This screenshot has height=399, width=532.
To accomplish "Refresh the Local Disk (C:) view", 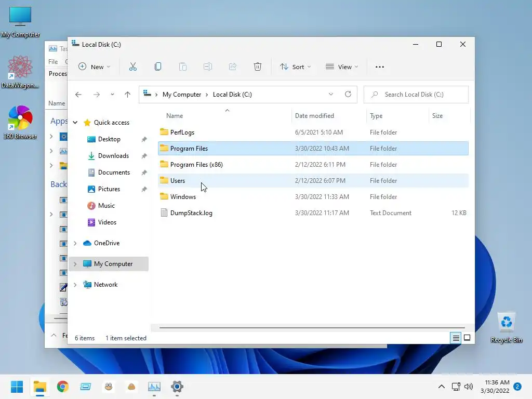I will click(x=348, y=95).
